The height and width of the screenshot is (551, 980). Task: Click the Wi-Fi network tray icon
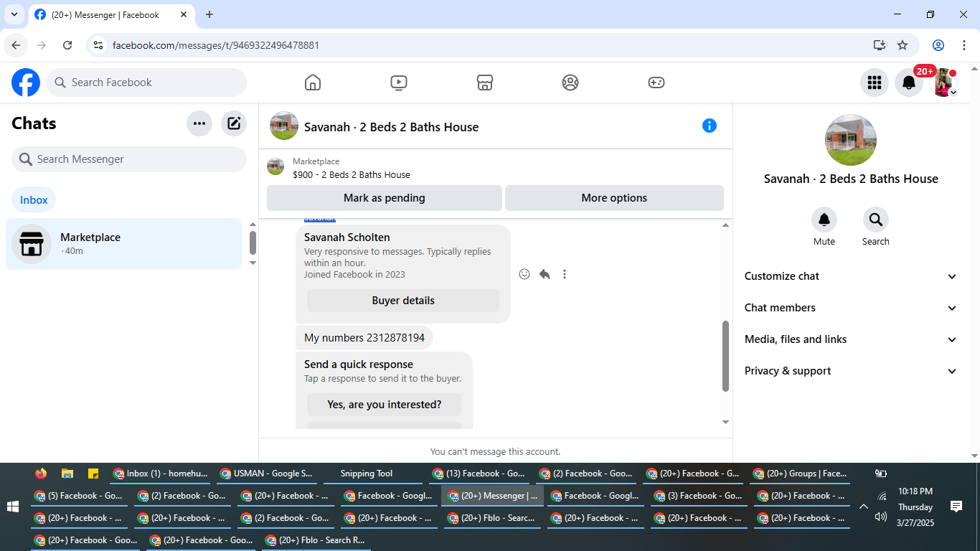click(882, 496)
